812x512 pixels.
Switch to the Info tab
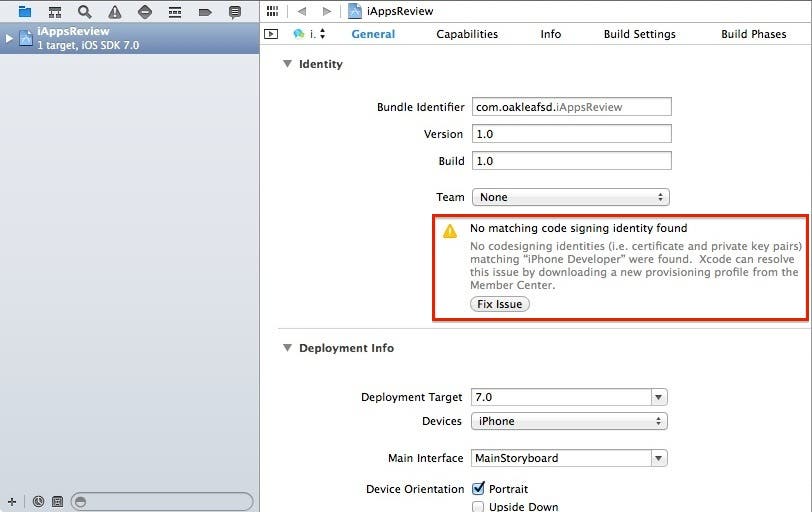pyautogui.click(x=550, y=34)
